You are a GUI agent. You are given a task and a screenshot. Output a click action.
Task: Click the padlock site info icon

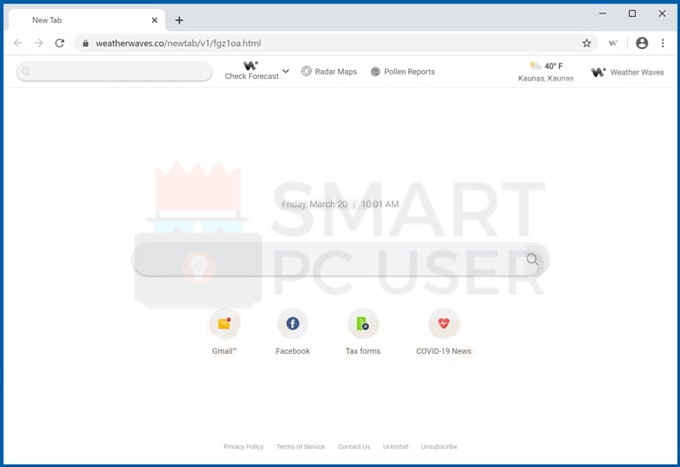point(86,43)
